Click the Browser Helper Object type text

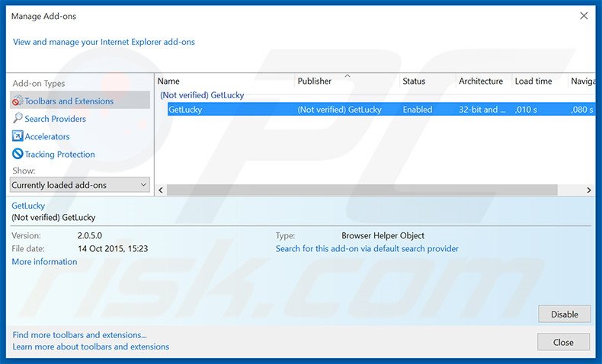tap(383, 235)
